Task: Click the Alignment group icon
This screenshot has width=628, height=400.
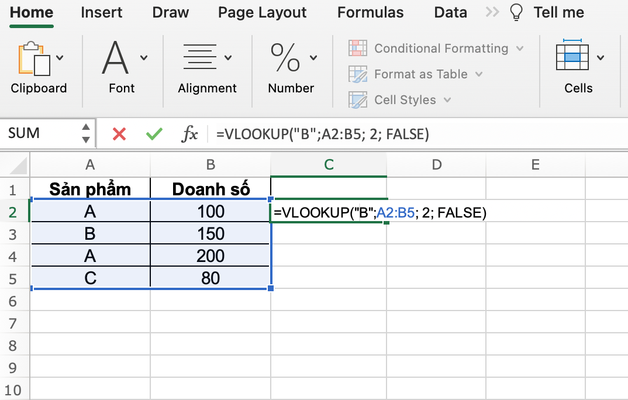Action: [x=206, y=57]
